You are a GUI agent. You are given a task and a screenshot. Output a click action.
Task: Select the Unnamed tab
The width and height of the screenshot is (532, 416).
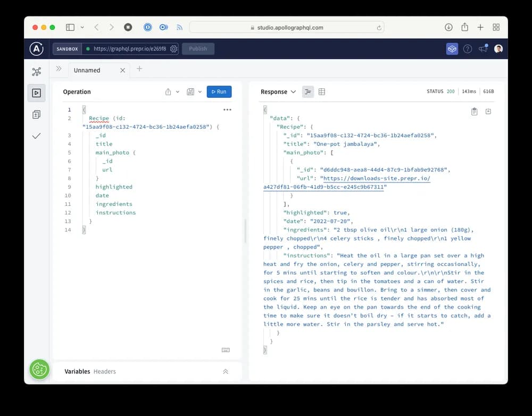click(x=87, y=70)
